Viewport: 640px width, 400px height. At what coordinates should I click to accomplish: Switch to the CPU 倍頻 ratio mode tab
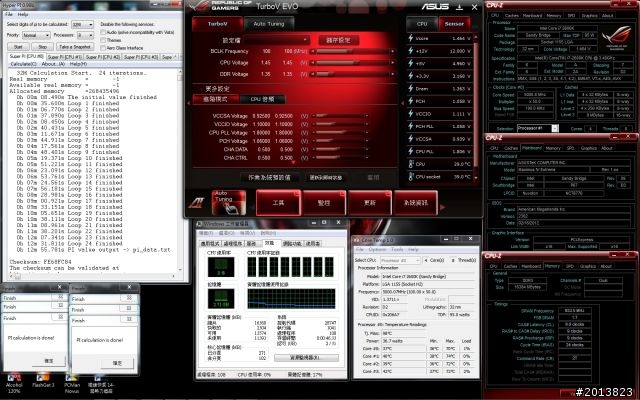click(262, 99)
